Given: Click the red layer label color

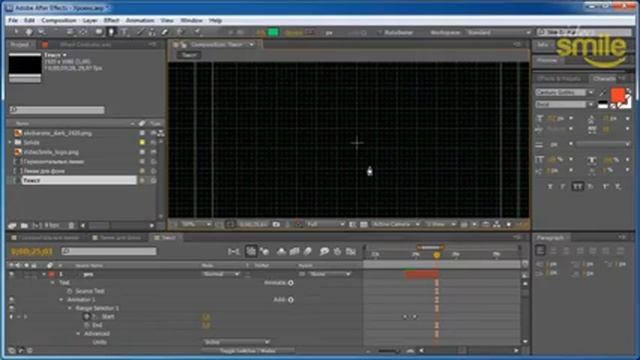Looking at the screenshot, I should pyautogui.click(x=51, y=275).
